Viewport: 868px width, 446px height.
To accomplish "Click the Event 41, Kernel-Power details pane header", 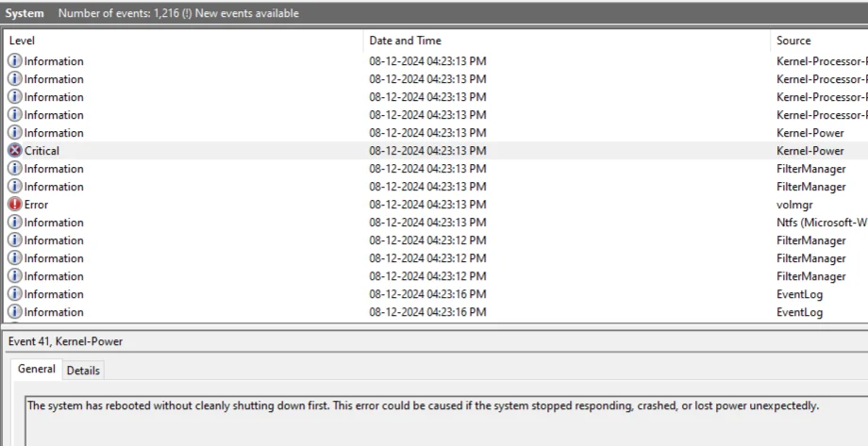I will pos(65,341).
